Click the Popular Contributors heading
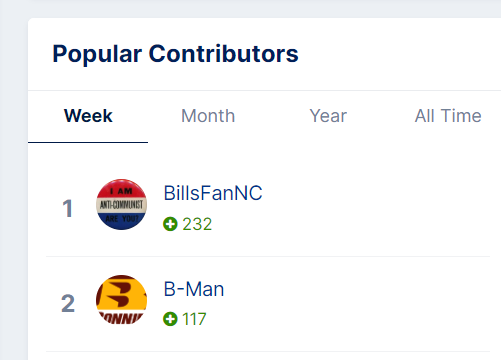Screen dimensions: 501x360 [x=175, y=54]
